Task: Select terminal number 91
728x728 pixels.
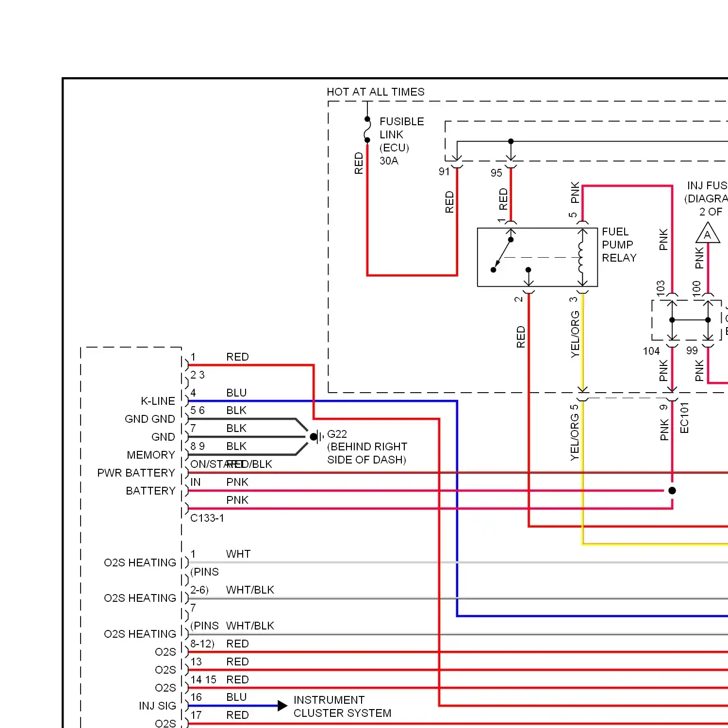Action: [x=444, y=171]
